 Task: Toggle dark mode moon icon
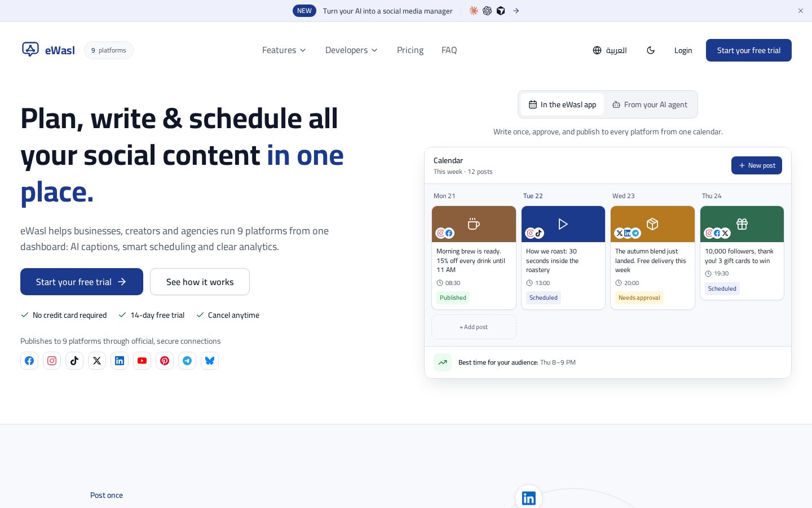click(x=651, y=50)
